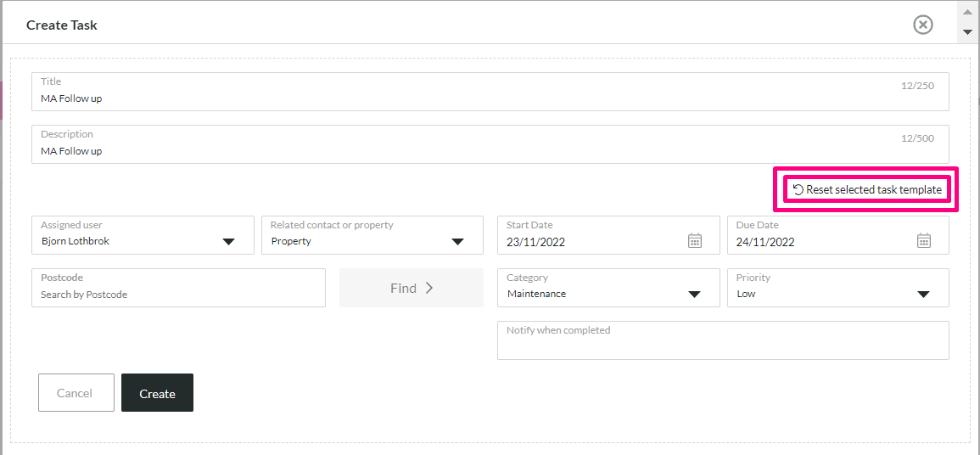The image size is (980, 455).
Task: Focus the Title text field
Action: (x=490, y=91)
